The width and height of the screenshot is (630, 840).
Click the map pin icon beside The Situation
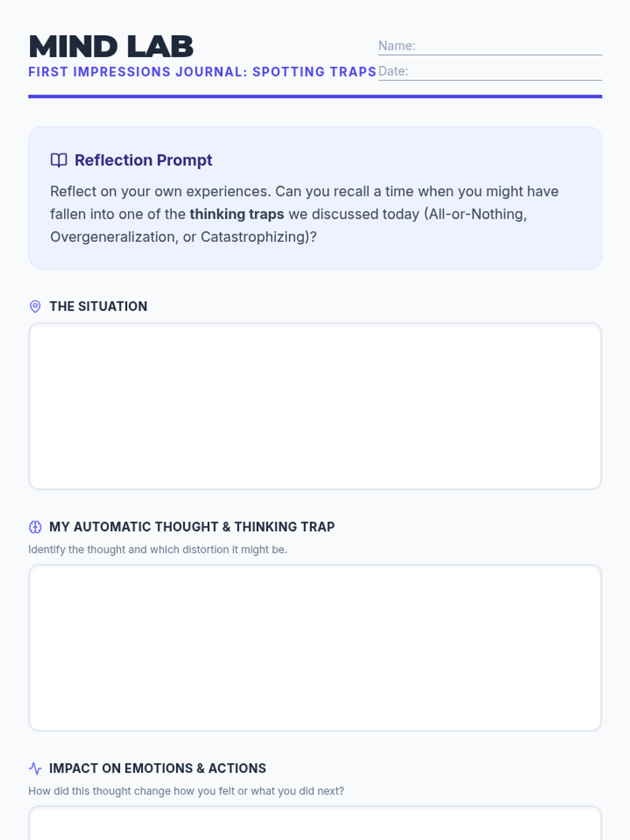[x=35, y=307]
